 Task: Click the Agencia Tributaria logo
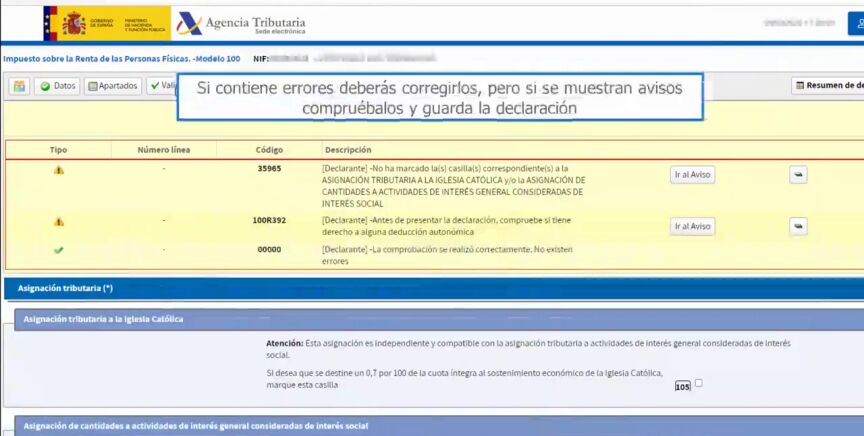coord(240,24)
